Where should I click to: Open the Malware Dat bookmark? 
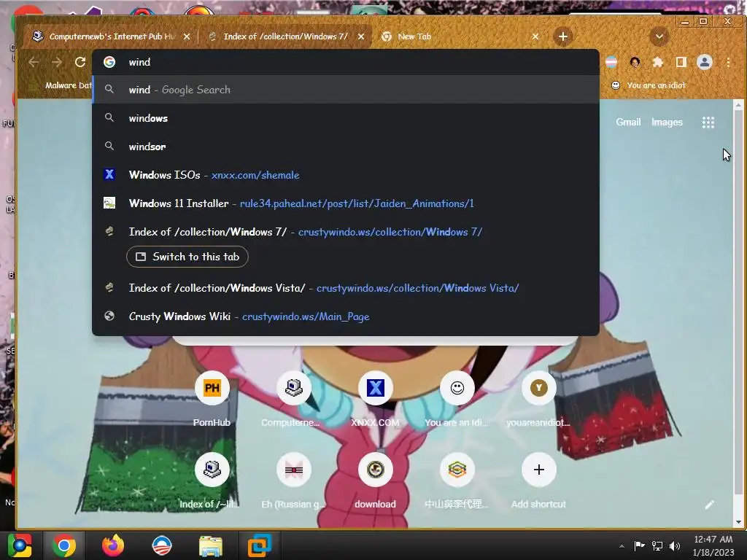[60, 85]
